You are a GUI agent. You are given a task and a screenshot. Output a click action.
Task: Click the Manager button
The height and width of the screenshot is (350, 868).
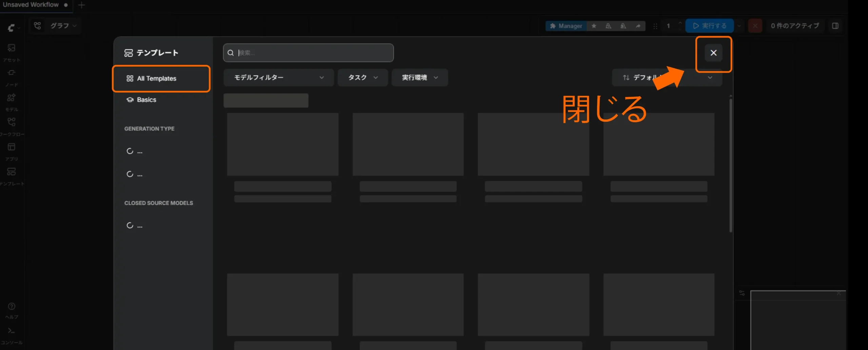(566, 26)
